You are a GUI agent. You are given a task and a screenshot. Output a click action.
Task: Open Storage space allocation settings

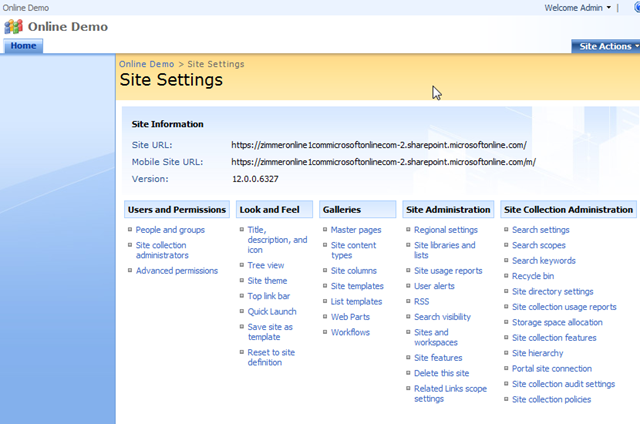click(557, 322)
